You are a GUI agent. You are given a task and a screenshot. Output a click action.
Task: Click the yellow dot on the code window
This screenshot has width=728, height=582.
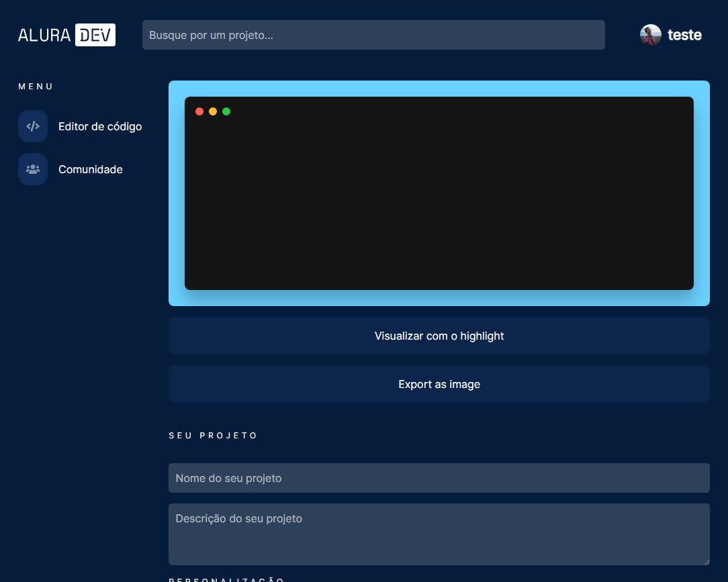point(213,111)
